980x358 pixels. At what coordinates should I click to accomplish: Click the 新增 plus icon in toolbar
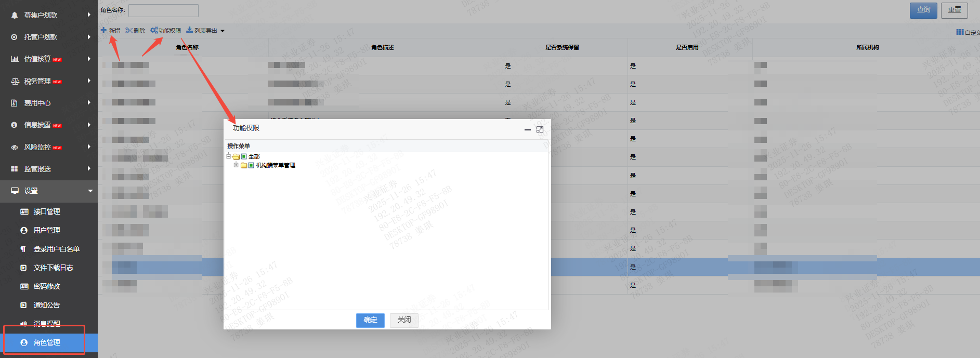103,30
